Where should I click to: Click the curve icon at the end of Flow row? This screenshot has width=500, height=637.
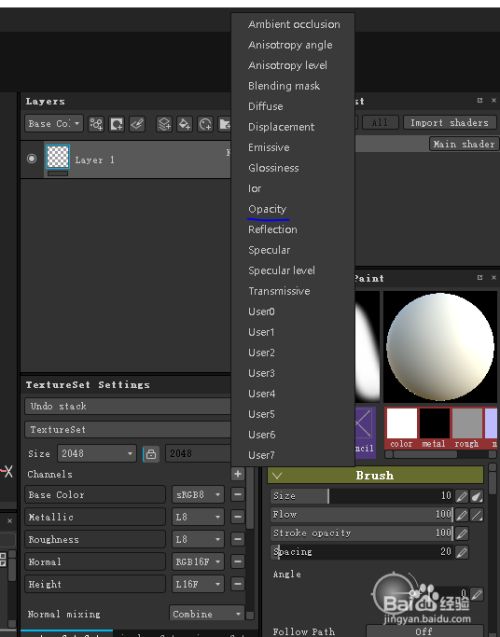point(476,515)
